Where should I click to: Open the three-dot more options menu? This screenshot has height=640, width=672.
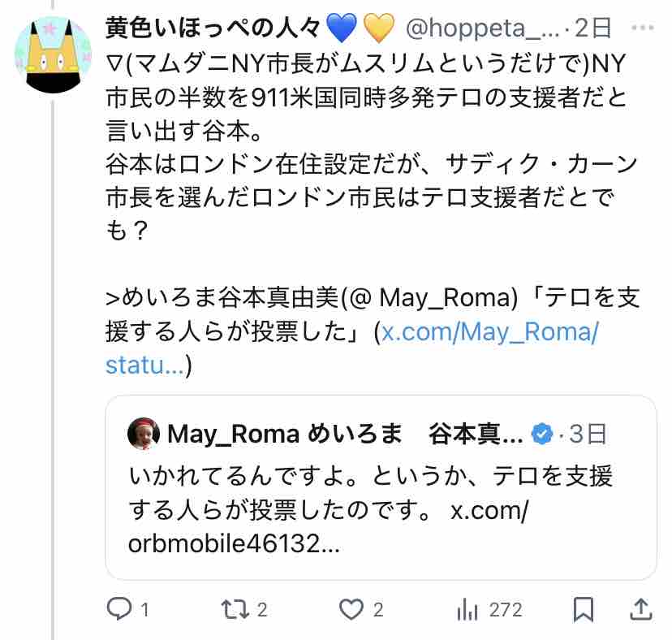tap(643, 28)
